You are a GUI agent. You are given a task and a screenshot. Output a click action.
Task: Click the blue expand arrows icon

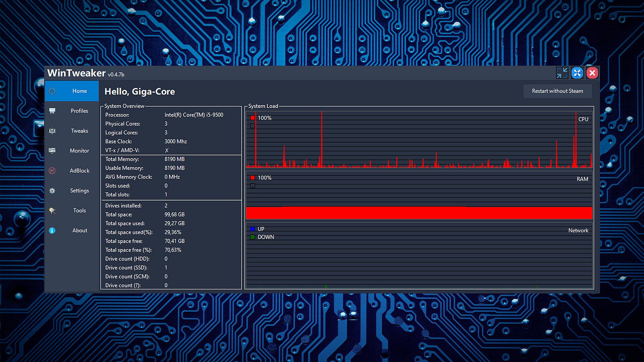point(577,73)
